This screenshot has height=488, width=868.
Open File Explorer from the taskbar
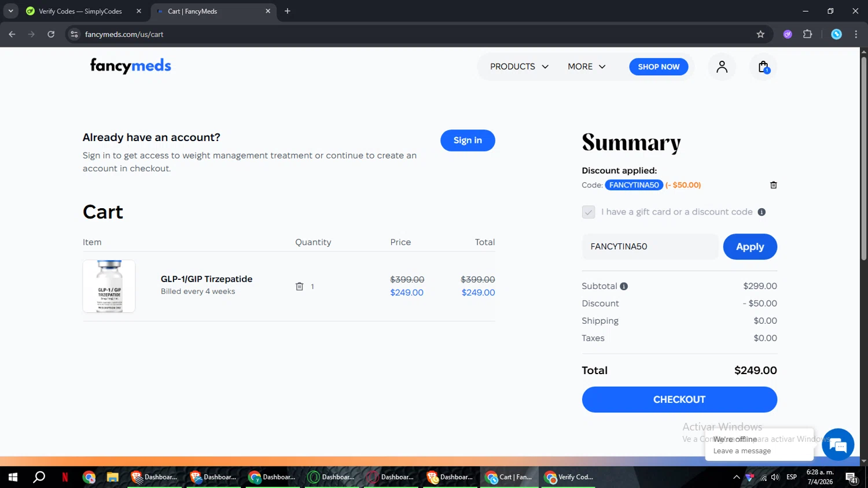(x=112, y=477)
